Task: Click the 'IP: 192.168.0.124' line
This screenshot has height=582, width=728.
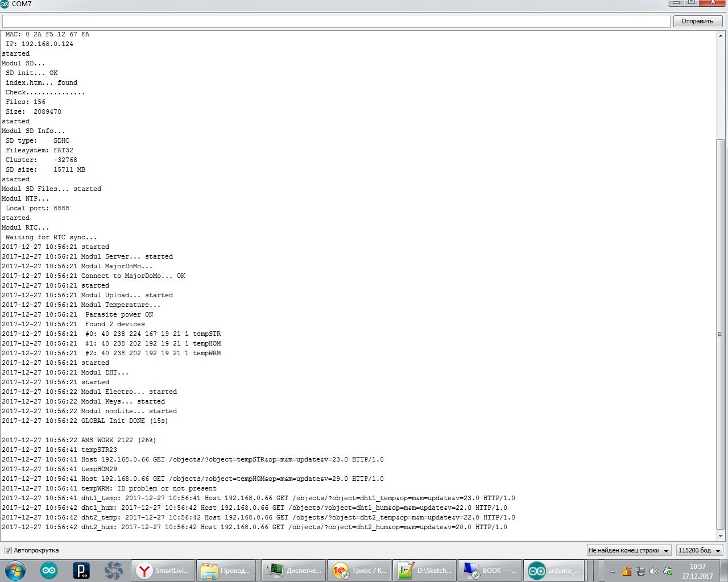Action: tap(39, 44)
